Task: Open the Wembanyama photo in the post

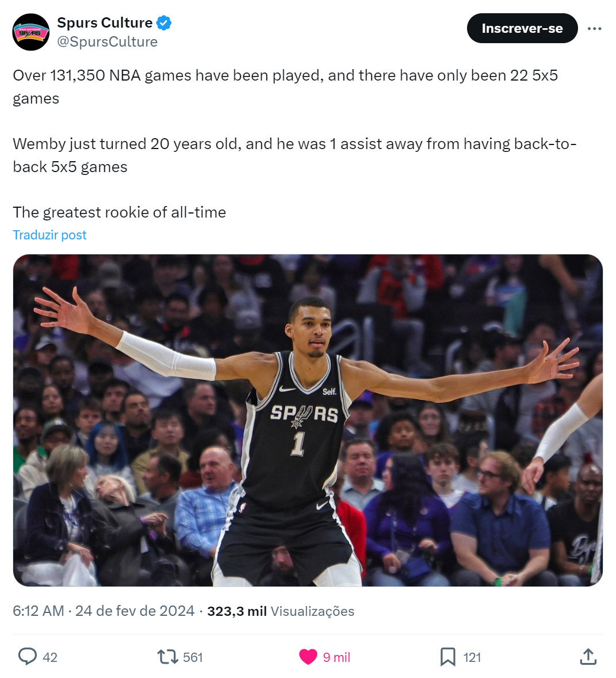Action: click(308, 420)
